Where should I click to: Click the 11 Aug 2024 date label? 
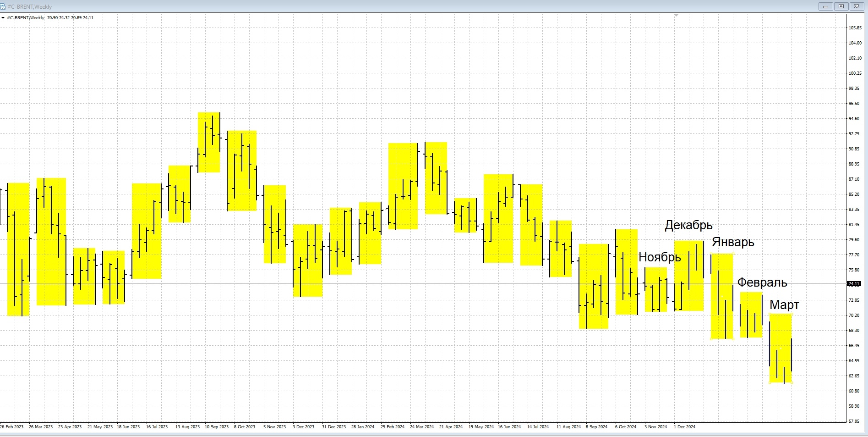click(x=568, y=427)
